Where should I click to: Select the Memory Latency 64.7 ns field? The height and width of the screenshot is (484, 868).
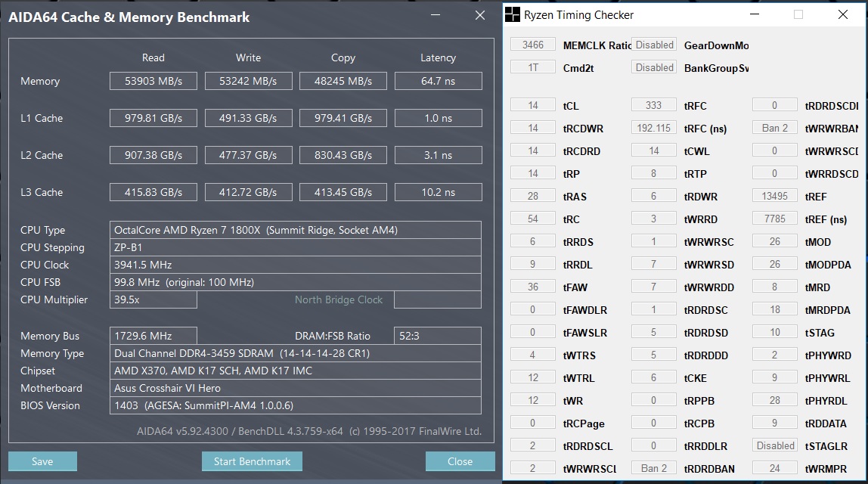pyautogui.click(x=439, y=81)
